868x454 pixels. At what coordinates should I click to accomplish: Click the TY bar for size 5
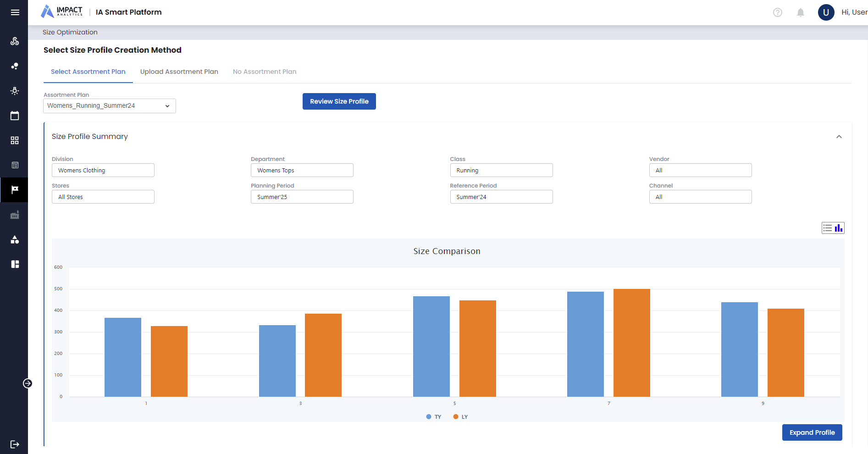431,347
